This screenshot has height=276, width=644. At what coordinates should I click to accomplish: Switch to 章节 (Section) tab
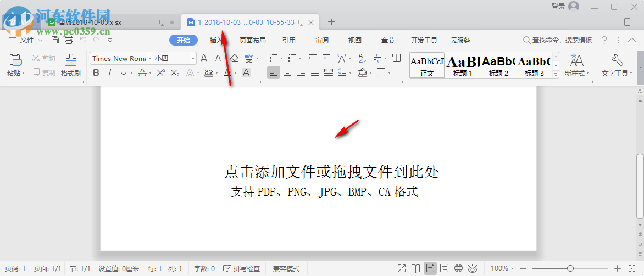click(388, 40)
